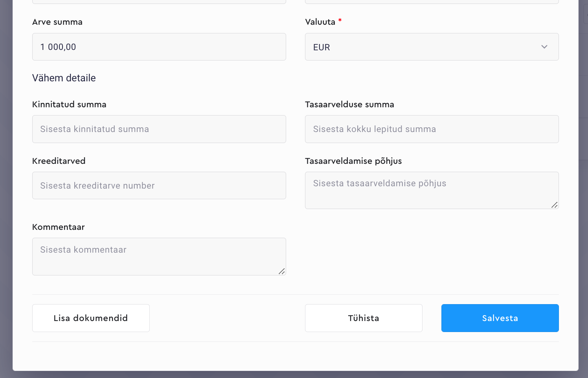Click the Tasaarvelduse summa label text
The height and width of the screenshot is (378, 588).
point(349,105)
